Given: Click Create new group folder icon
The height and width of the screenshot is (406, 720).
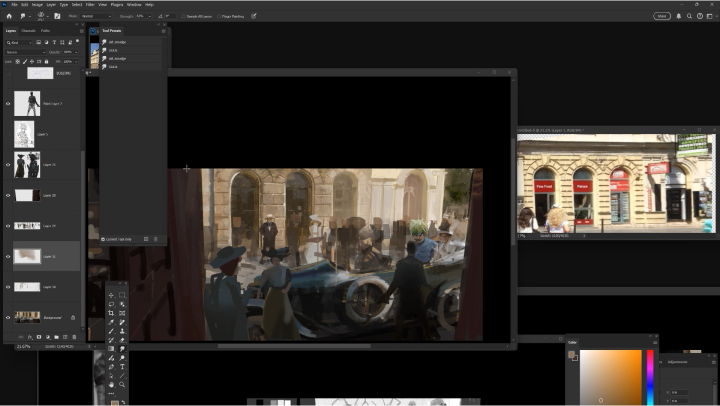Looking at the screenshot, I should [56, 337].
